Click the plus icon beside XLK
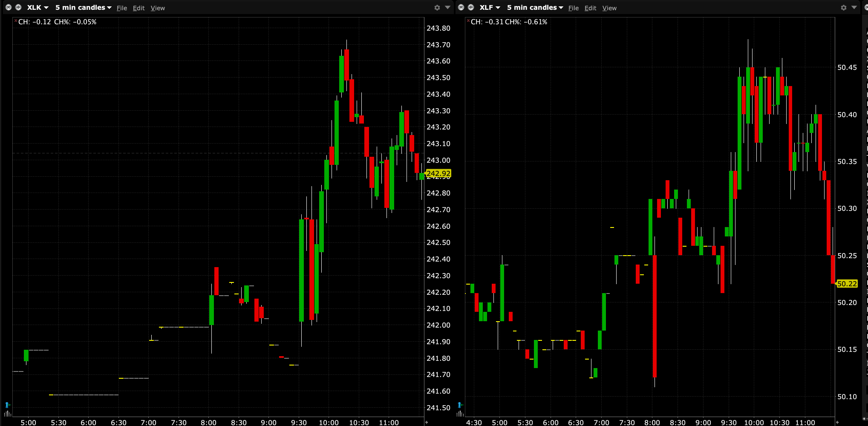 coord(18,7)
